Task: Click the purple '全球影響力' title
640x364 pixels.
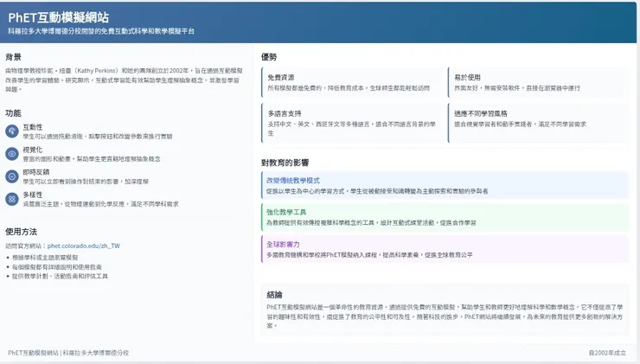Action: (283, 244)
